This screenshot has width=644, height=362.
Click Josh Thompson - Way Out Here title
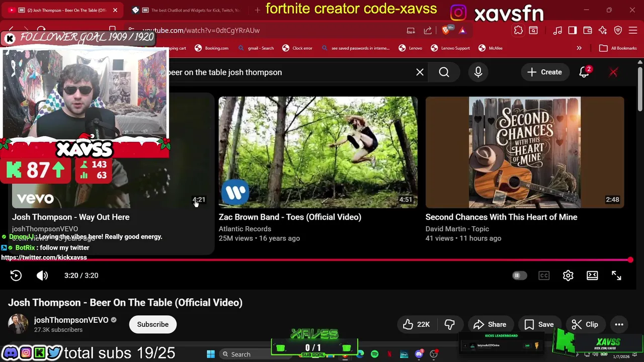70,217
